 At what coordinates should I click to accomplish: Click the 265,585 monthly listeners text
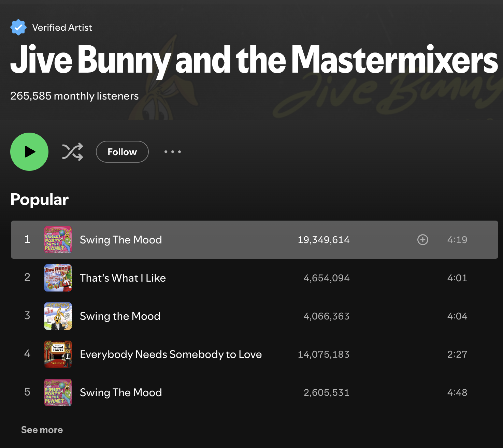tap(74, 96)
